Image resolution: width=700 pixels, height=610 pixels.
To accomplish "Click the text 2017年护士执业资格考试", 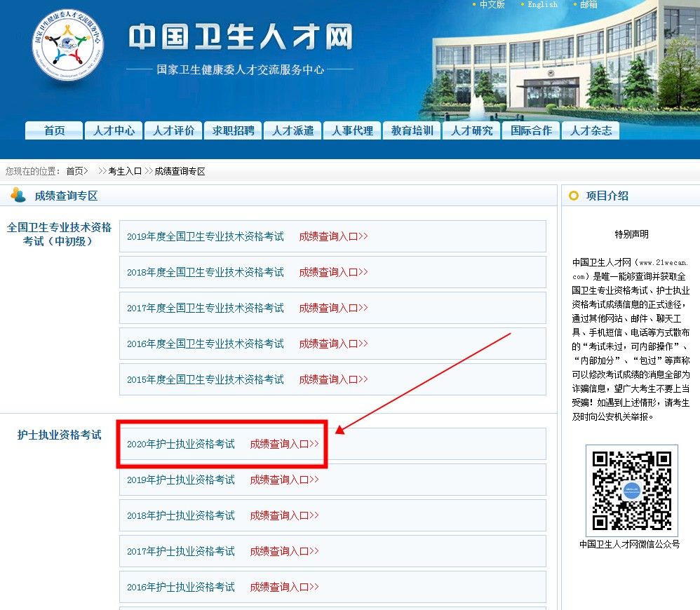I will click(181, 551).
